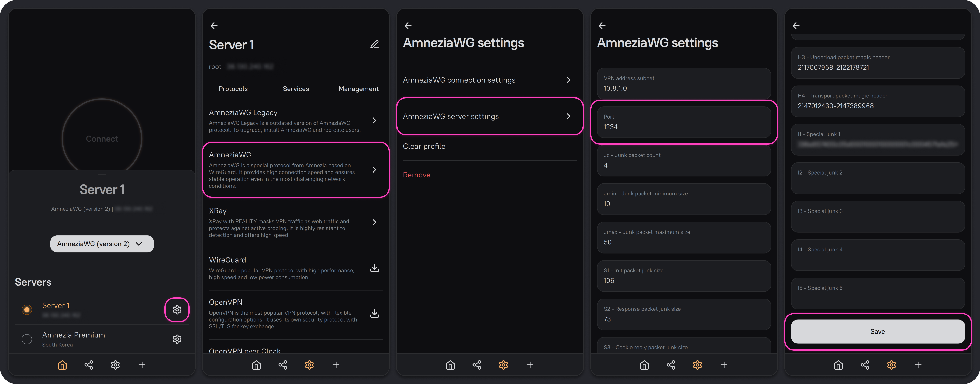Download the WireGuard protocol

click(x=374, y=268)
